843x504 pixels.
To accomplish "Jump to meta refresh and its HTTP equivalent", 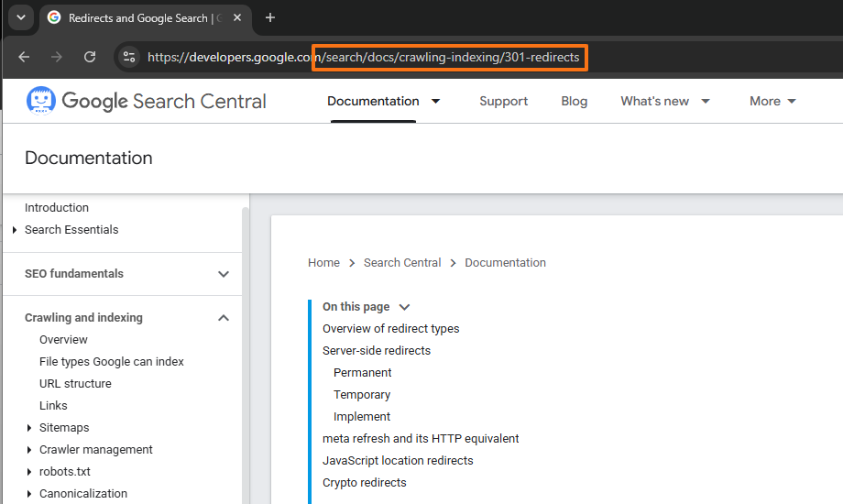I will 421,439.
